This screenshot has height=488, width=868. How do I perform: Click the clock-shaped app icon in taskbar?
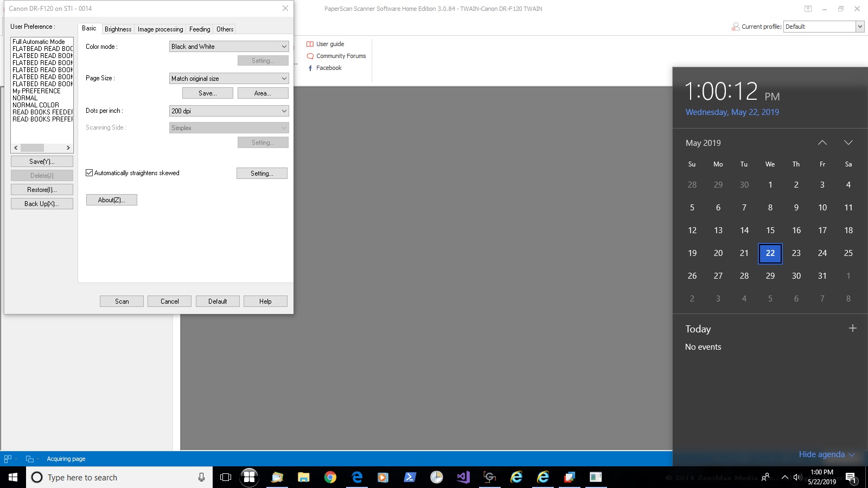[436, 477]
